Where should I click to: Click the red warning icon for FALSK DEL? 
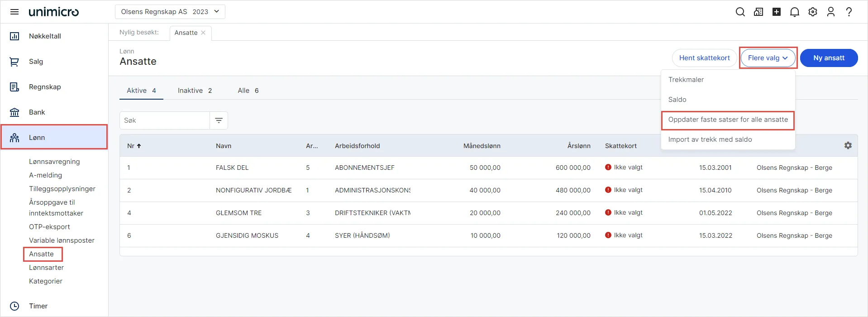(608, 167)
